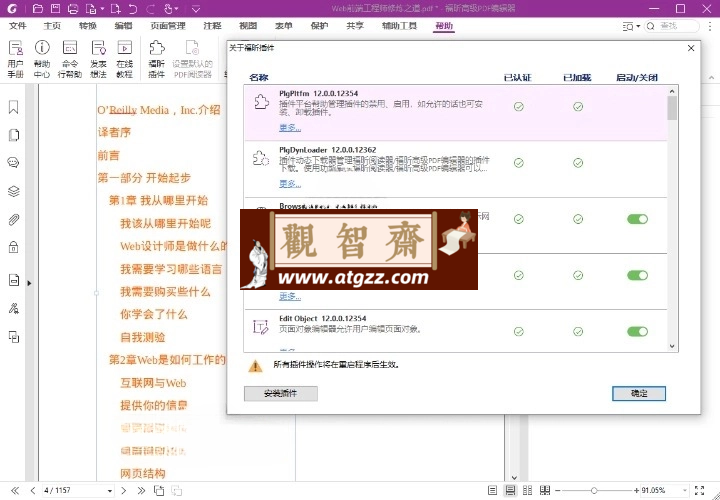This screenshot has width=720, height=500.
Task: Switch to continuous page view icon
Action: [x=510, y=490]
